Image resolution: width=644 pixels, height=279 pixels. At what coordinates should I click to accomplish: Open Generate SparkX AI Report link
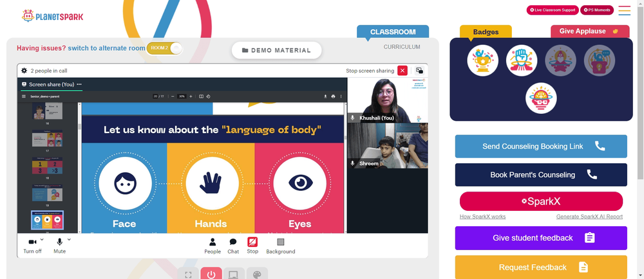[589, 217]
